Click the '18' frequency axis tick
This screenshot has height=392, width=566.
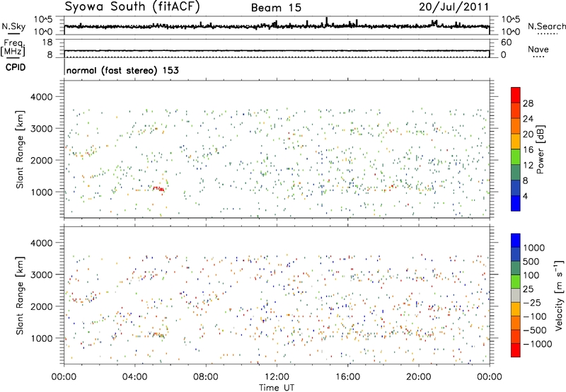[x=47, y=42]
